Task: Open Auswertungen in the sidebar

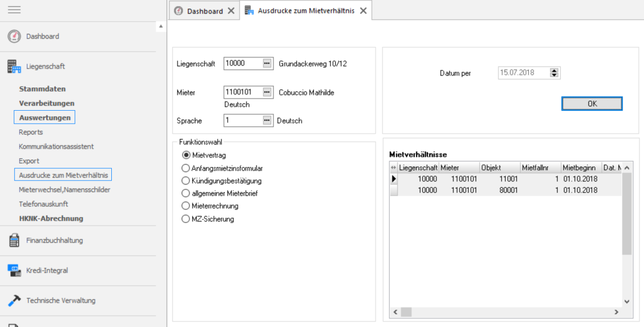Action: pos(45,118)
